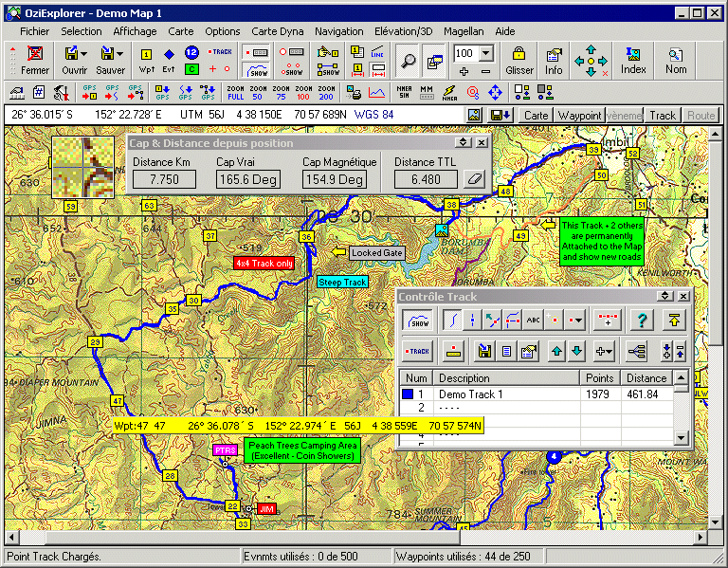Open the red point dropdown in Contrôle Track
Screen dimensions: 728x568
click(575, 320)
